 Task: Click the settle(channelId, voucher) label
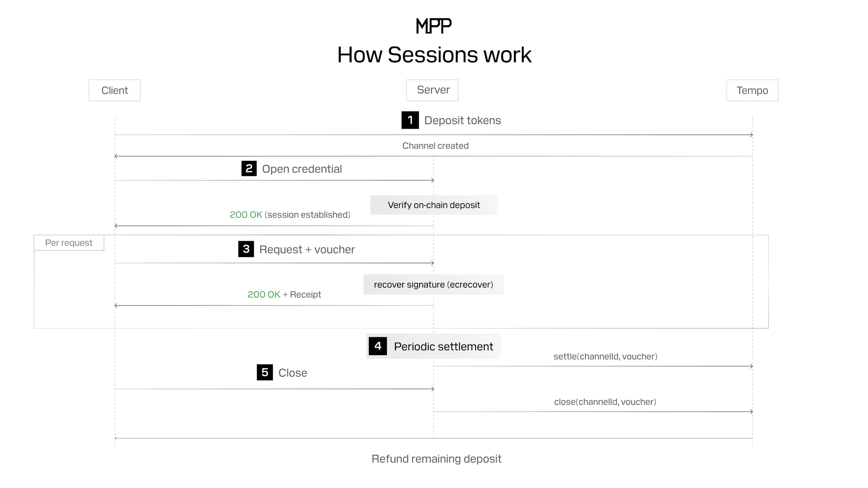click(x=605, y=356)
